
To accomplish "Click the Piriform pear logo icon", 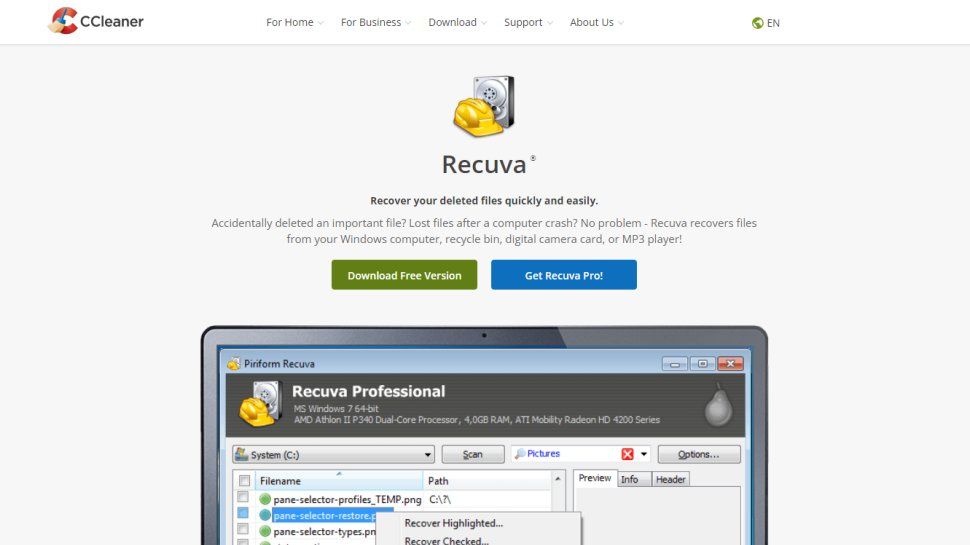I will 717,404.
